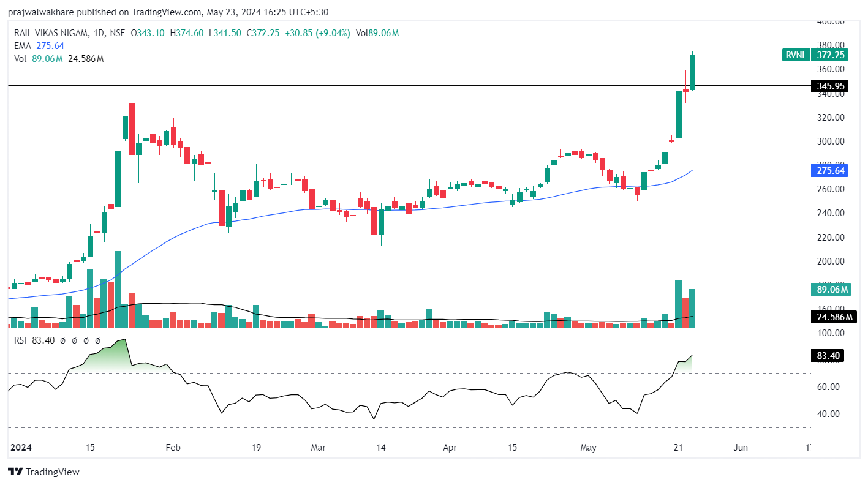Viewport: 868px width, 485px height.
Task: Click the 220.00 price axis level
Action: click(831, 238)
